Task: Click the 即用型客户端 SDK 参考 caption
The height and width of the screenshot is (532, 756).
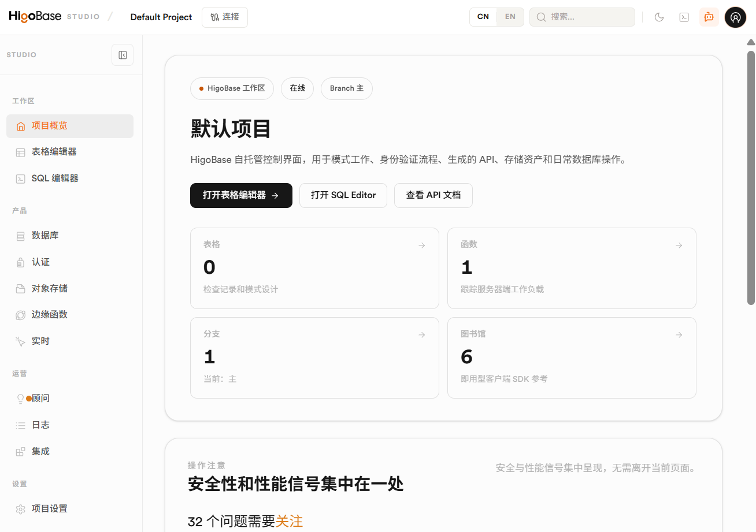Action: click(504, 380)
